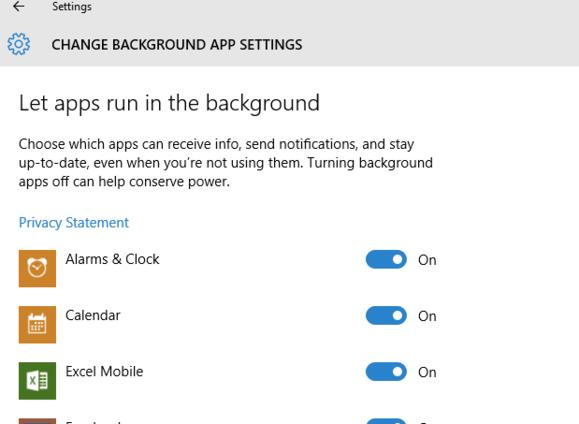This screenshot has height=424, width=579.
Task: Click the orange Calendar app icon
Action: pos(37,325)
